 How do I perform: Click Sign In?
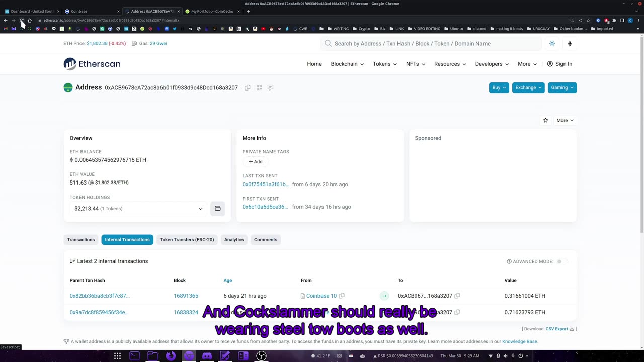click(559, 64)
